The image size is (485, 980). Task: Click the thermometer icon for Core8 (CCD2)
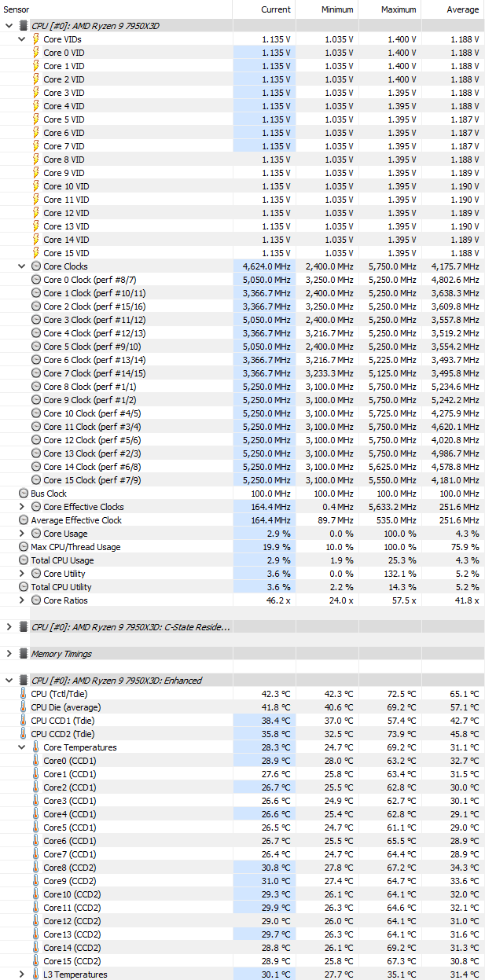[36, 868]
